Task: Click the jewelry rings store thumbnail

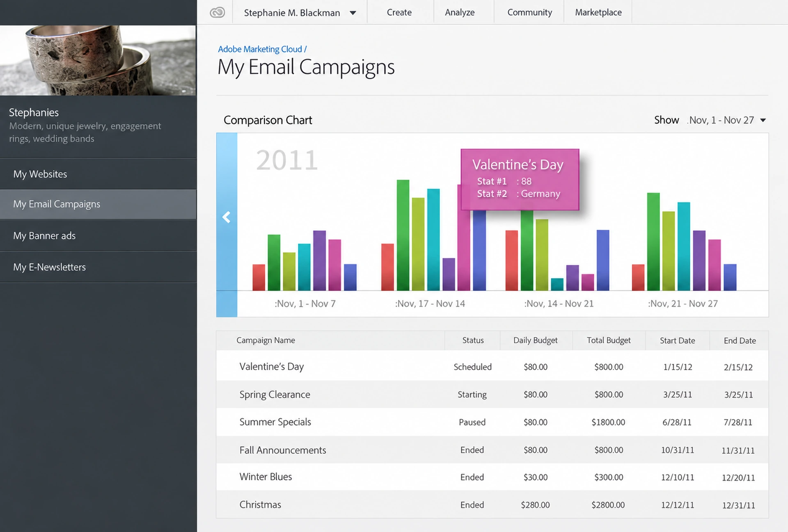Action: [98, 60]
